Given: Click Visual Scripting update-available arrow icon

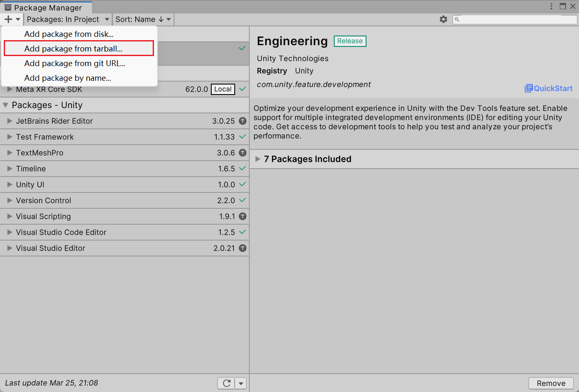Looking at the screenshot, I should point(243,216).
